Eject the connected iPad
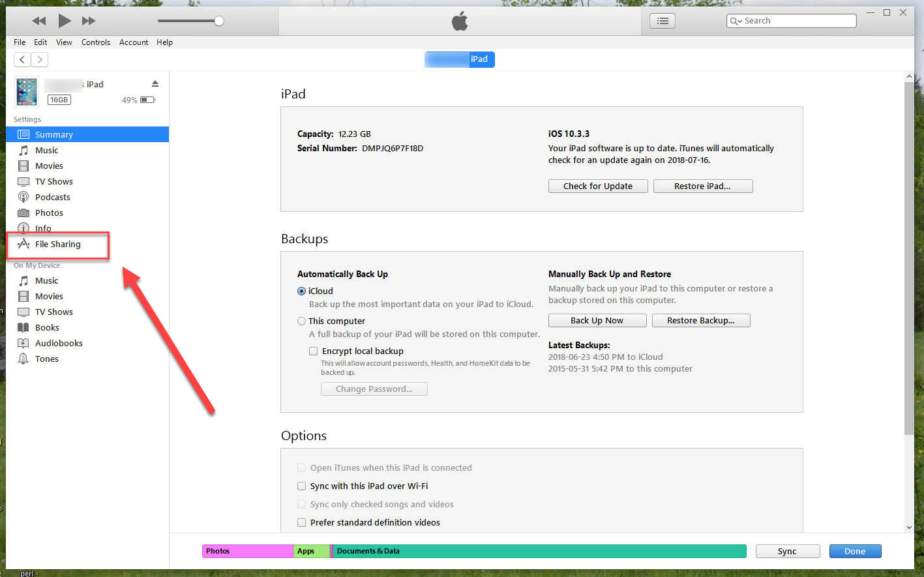This screenshot has height=577, width=924. [154, 83]
